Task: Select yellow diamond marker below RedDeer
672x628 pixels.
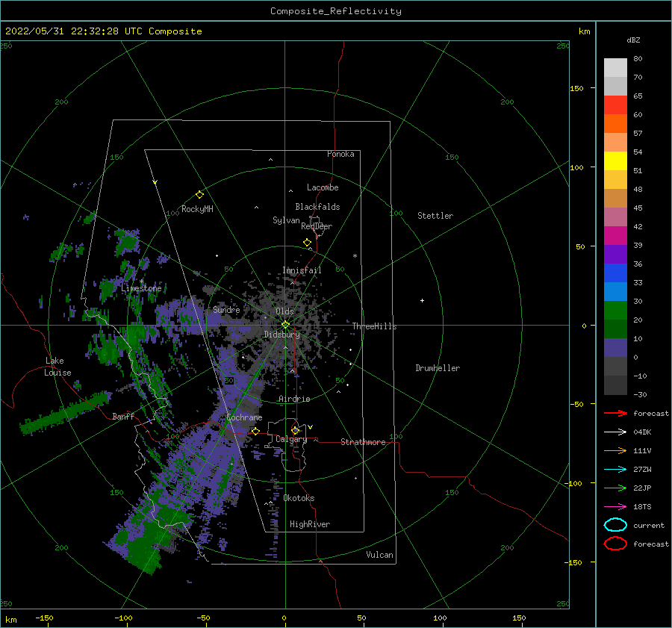Action: tap(307, 243)
